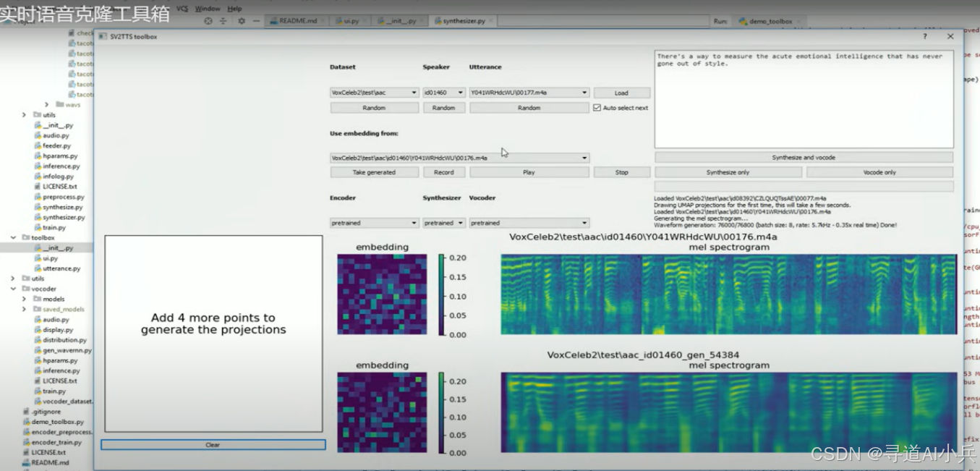Click the Take generated button
Image resolution: width=980 pixels, height=471 pixels.
point(374,172)
